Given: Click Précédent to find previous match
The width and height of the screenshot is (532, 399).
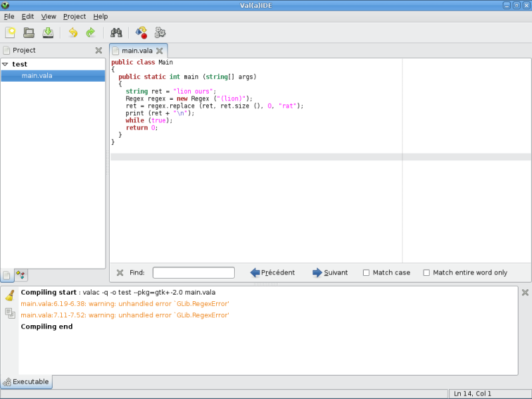Looking at the screenshot, I should click(273, 273).
